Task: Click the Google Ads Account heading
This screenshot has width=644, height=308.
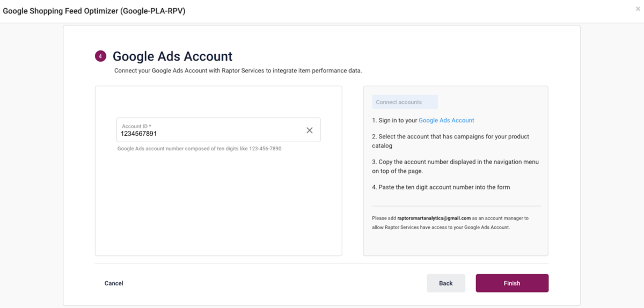Action: [172, 56]
